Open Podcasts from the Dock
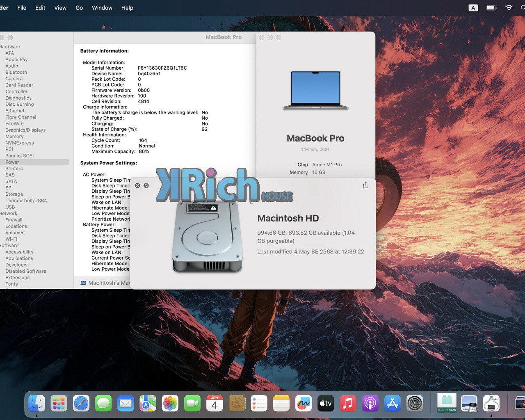 click(370, 404)
